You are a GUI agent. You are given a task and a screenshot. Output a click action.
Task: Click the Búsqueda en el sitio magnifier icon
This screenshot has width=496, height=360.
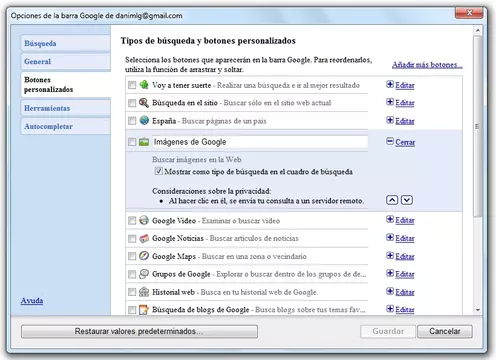click(144, 103)
